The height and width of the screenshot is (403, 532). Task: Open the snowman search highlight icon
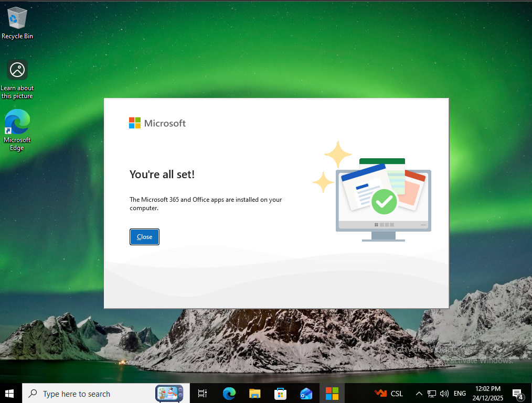pyautogui.click(x=169, y=394)
